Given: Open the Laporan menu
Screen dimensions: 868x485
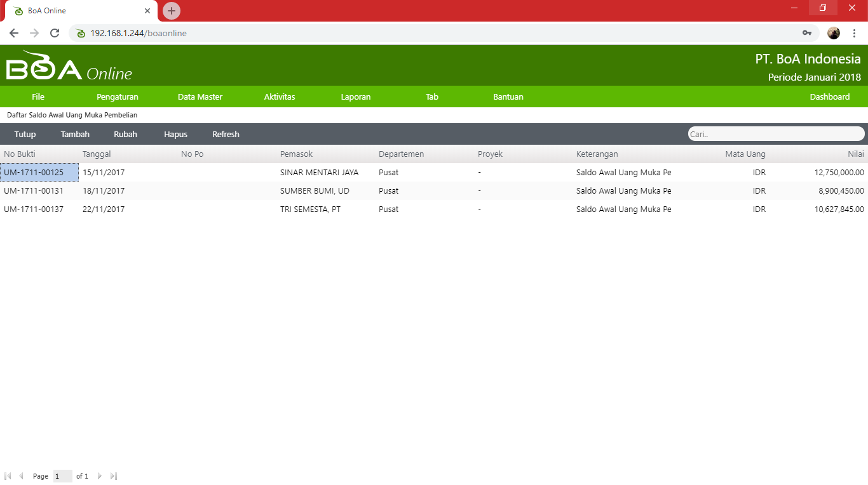Looking at the screenshot, I should coord(356,97).
